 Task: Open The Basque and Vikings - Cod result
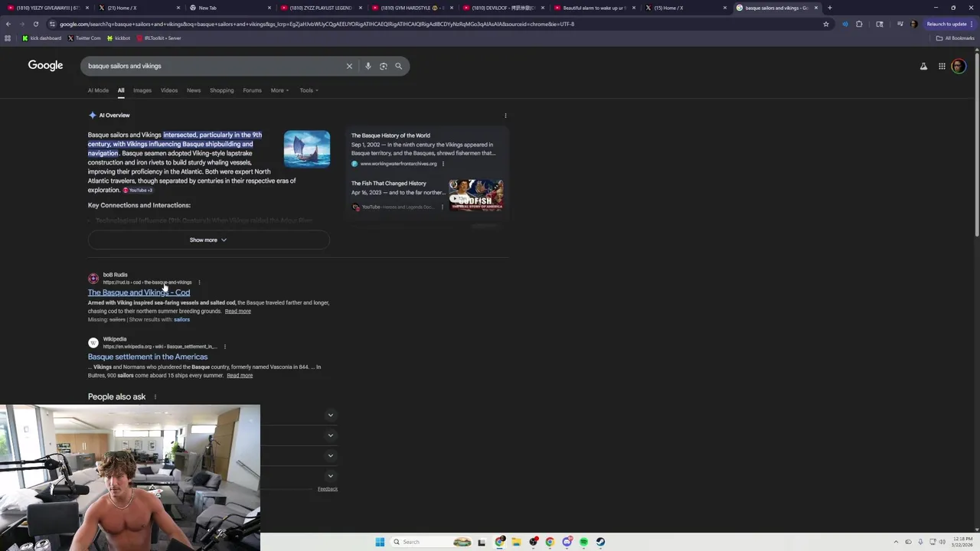[x=139, y=292]
